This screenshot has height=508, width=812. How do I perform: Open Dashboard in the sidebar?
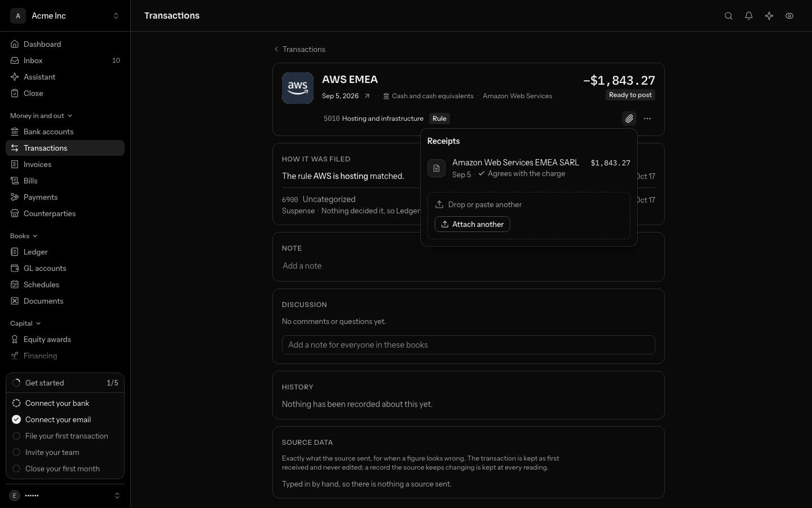coord(65,44)
